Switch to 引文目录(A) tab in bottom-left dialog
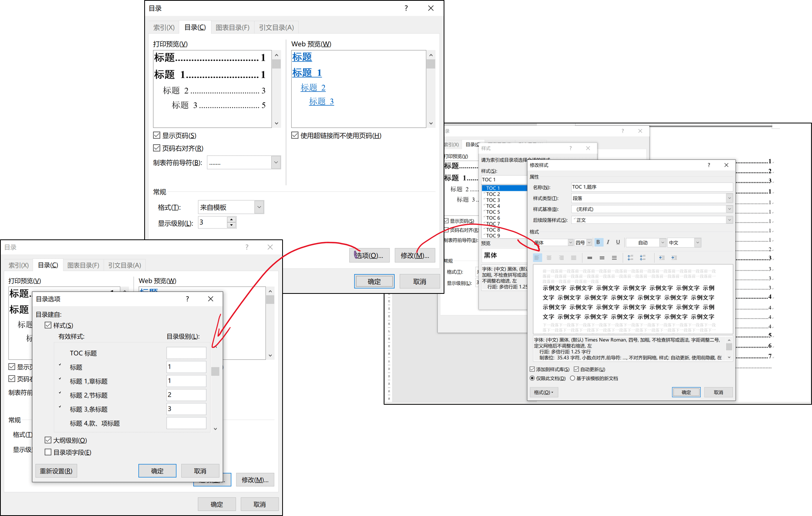The image size is (812, 516). 125,265
